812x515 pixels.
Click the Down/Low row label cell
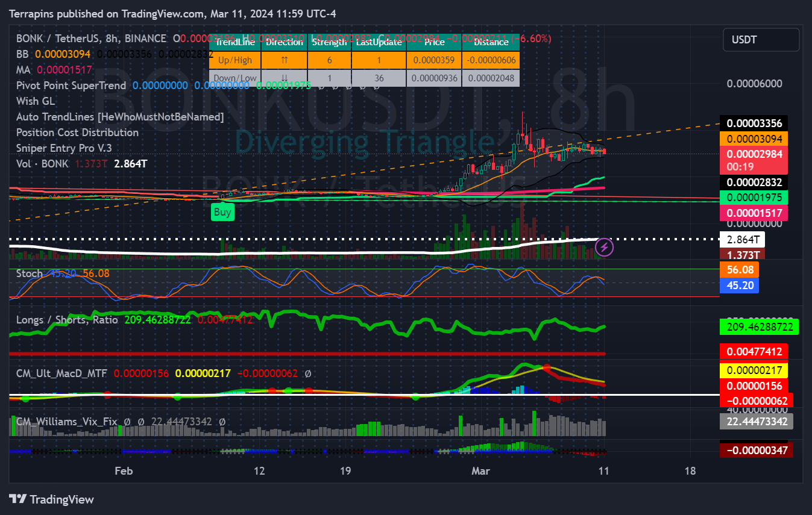236,78
